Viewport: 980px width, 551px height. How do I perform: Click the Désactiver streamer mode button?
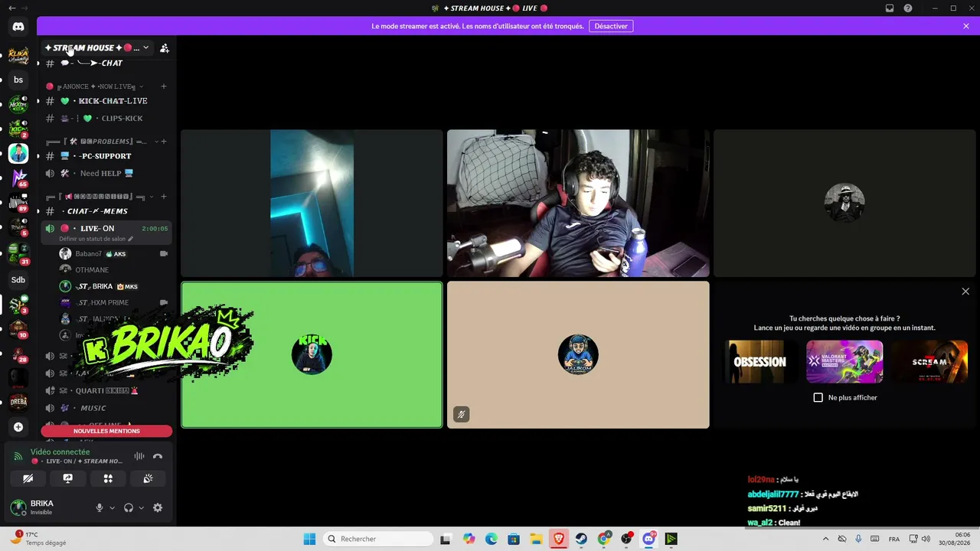[611, 26]
